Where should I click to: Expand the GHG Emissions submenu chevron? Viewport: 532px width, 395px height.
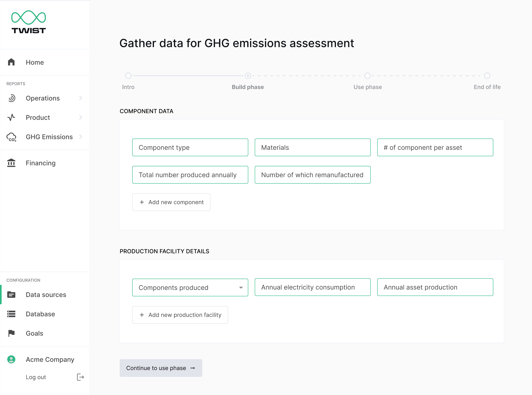tap(81, 137)
